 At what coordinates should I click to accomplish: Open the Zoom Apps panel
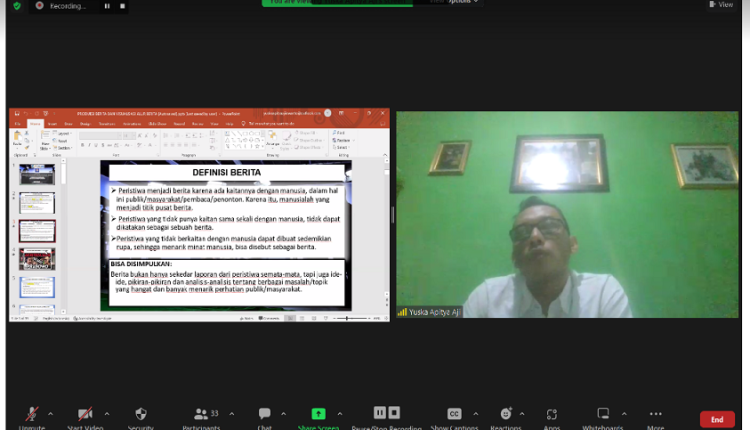pyautogui.click(x=551, y=418)
